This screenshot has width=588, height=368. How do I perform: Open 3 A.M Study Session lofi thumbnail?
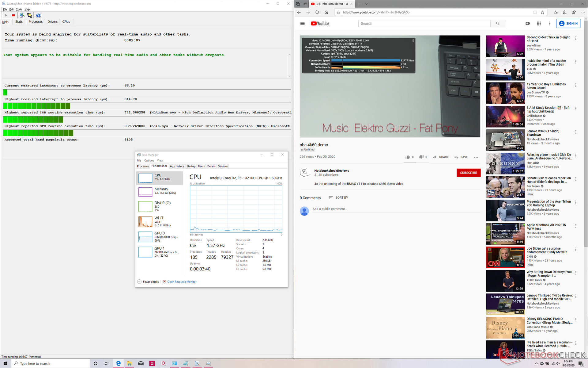tap(505, 117)
